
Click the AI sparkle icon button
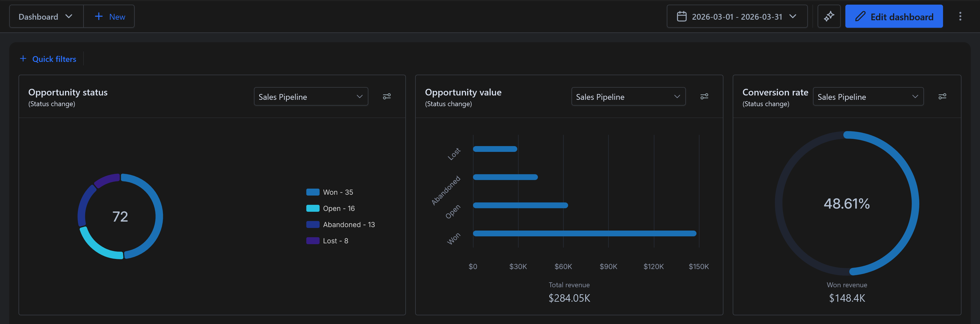(x=829, y=16)
